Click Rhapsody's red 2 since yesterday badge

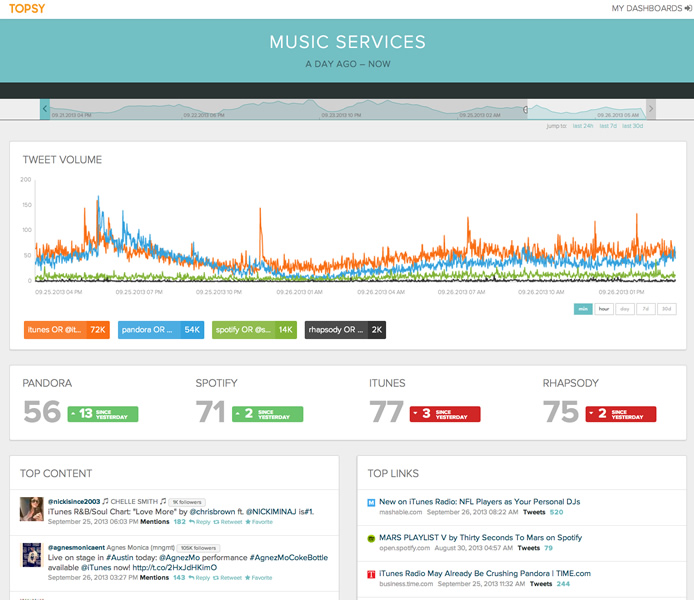point(621,414)
